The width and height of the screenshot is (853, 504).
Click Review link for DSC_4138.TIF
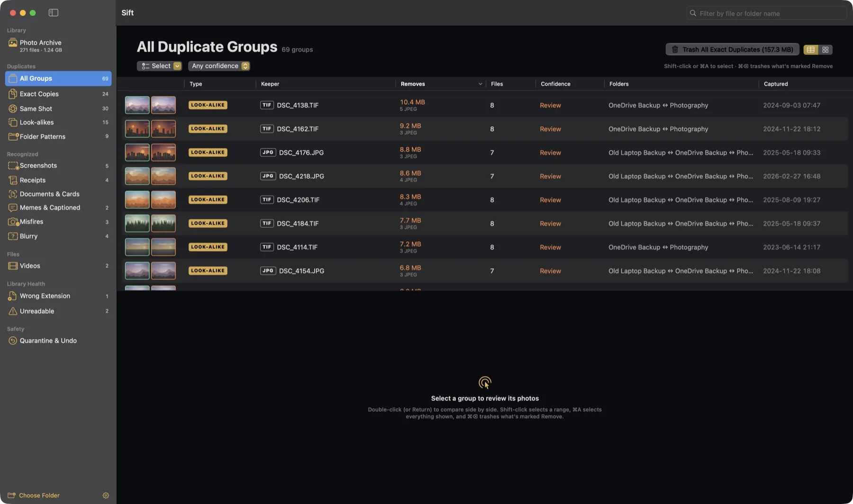pos(550,105)
